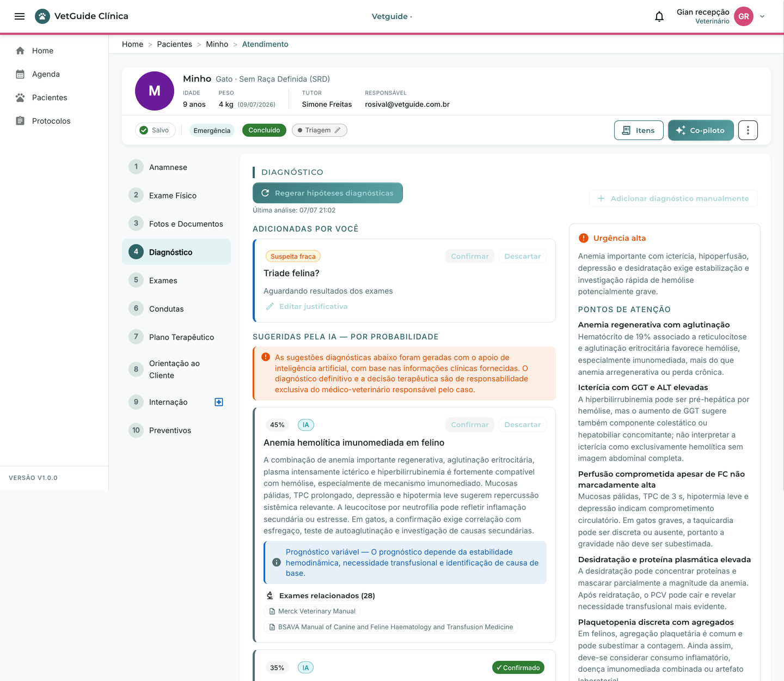
Task: Click Editar justificativa link
Action: pyautogui.click(x=307, y=307)
